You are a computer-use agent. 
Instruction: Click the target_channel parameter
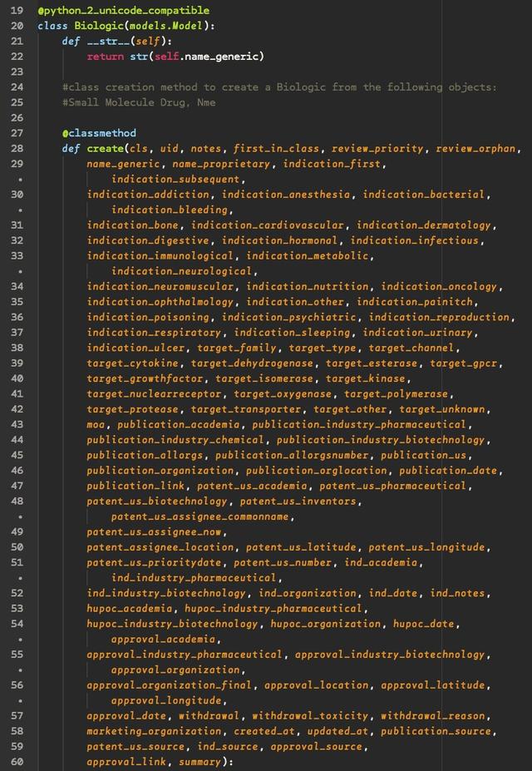tap(411, 348)
